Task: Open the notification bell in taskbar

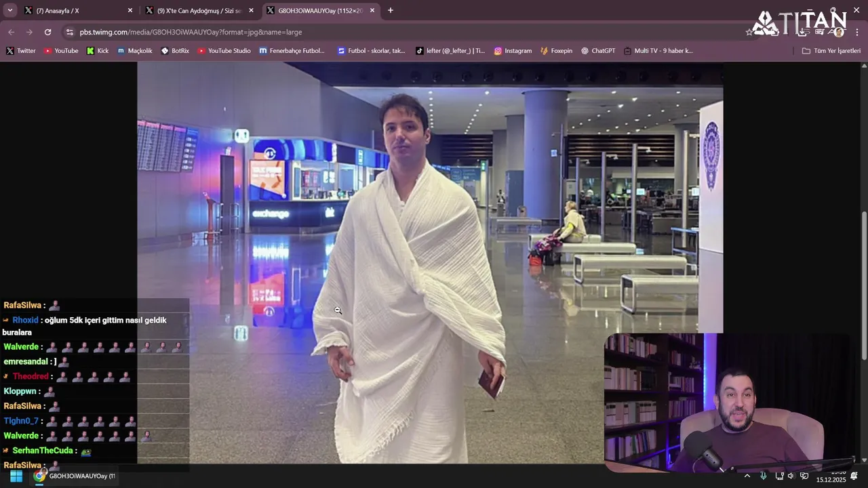Action: point(854,476)
